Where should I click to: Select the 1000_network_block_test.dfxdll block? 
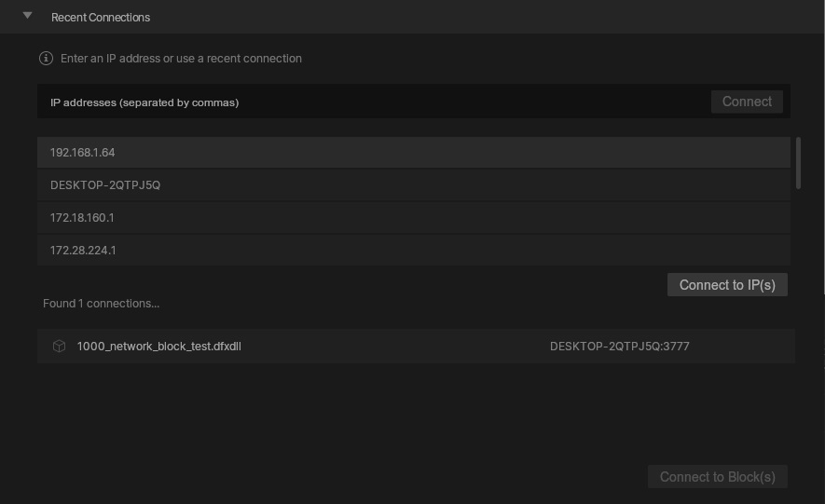click(x=159, y=347)
